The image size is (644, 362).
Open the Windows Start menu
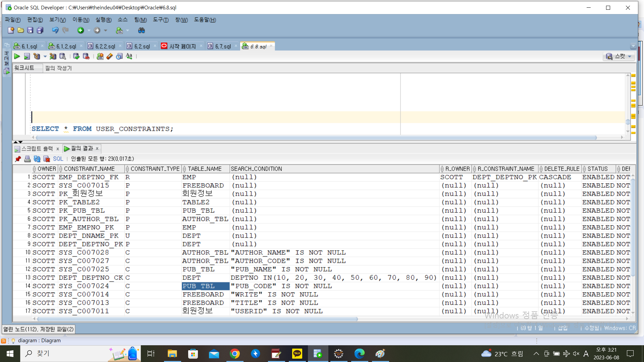tap(10, 354)
